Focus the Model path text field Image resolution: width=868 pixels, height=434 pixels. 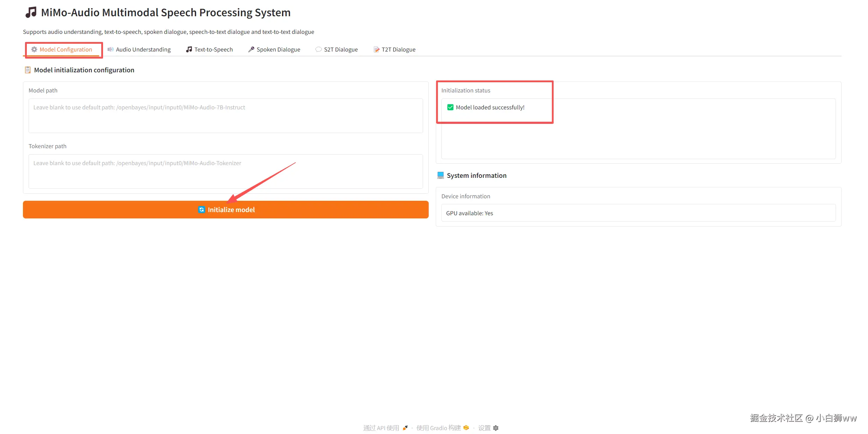(225, 115)
